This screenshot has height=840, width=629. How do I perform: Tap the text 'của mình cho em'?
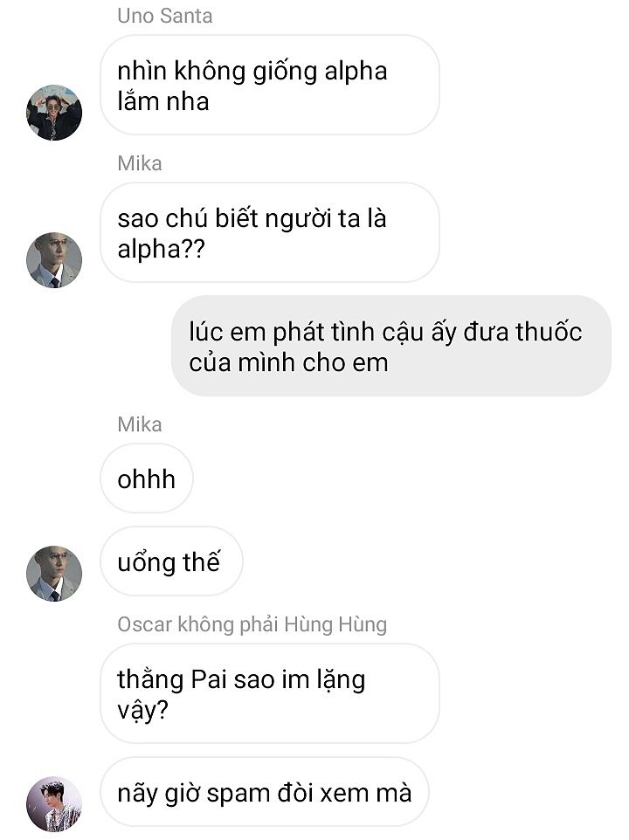coord(288,362)
